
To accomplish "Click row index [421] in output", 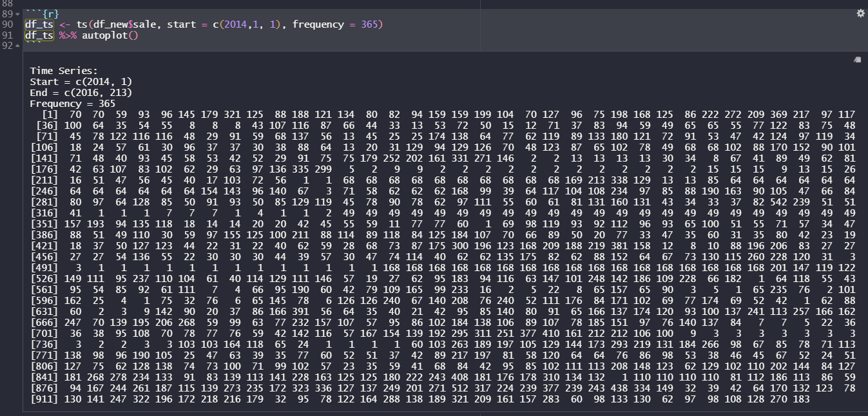I will tap(44, 245).
